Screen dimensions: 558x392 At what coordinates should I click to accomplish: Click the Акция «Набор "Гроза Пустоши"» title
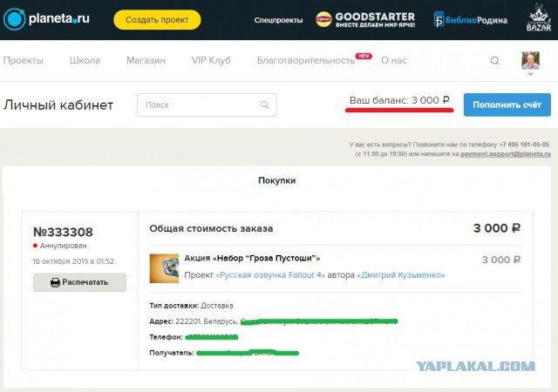point(252,258)
